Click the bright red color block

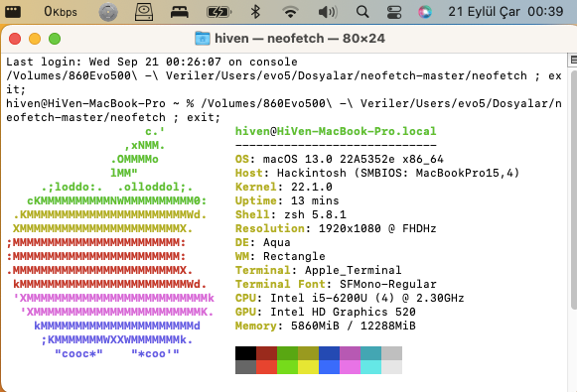[x=266, y=367]
